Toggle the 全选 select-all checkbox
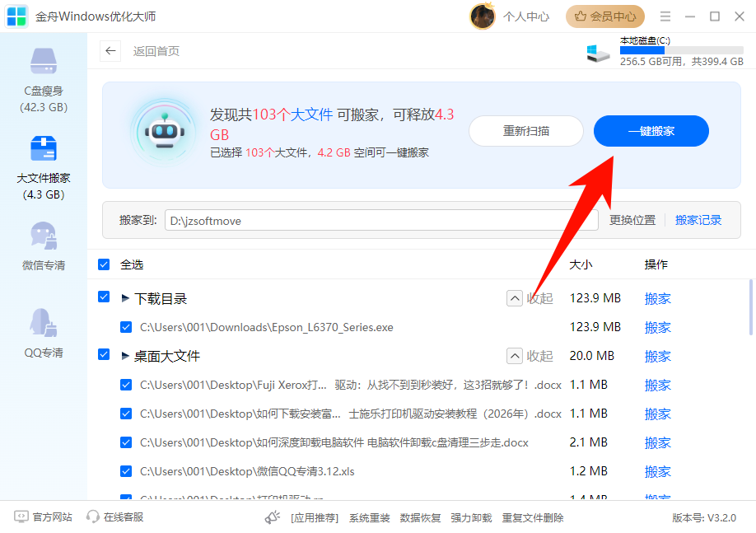This screenshot has height=533, width=756. pos(104,264)
